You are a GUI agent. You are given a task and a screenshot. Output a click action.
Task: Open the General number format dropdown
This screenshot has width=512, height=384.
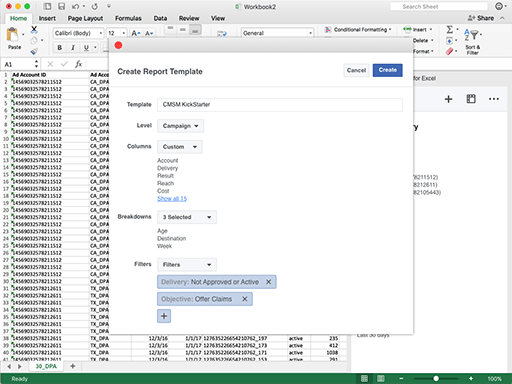point(277,33)
